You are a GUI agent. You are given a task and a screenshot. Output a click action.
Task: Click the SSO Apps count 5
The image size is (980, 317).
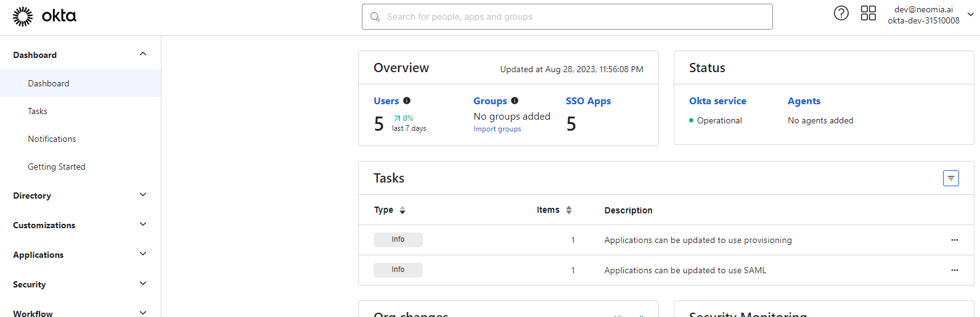(571, 124)
